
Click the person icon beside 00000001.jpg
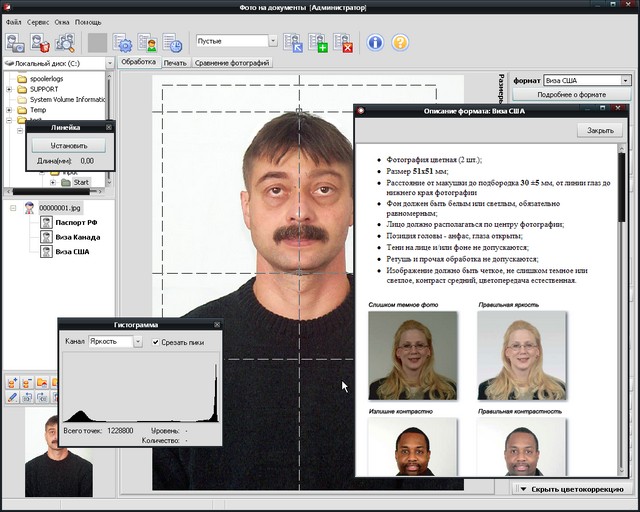pos(29,208)
